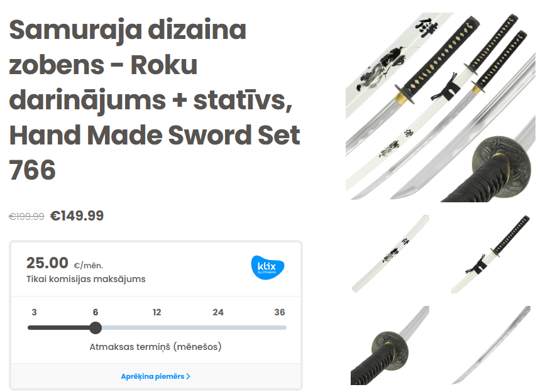Choose the 12 month repayment option
The image size is (560, 392).
(156, 312)
